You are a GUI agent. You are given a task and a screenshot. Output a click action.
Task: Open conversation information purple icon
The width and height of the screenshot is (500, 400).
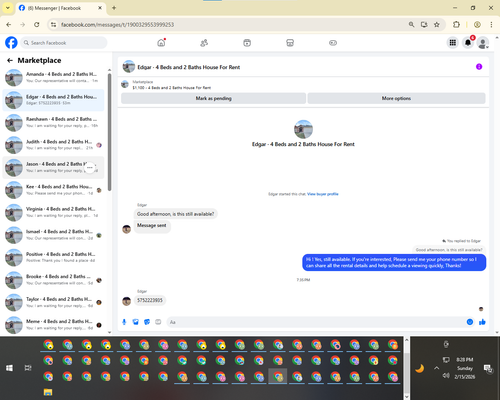click(x=479, y=67)
